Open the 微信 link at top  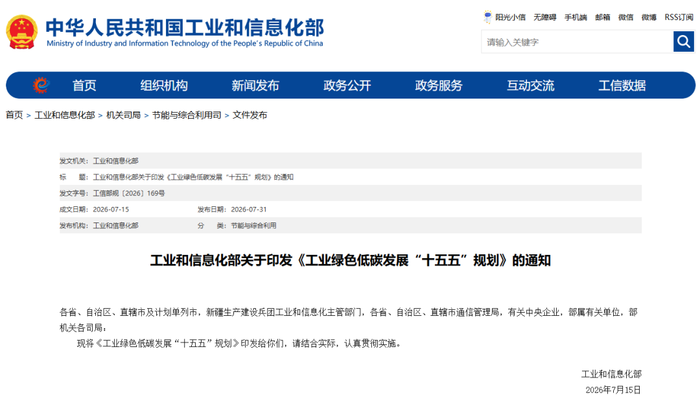[625, 17]
